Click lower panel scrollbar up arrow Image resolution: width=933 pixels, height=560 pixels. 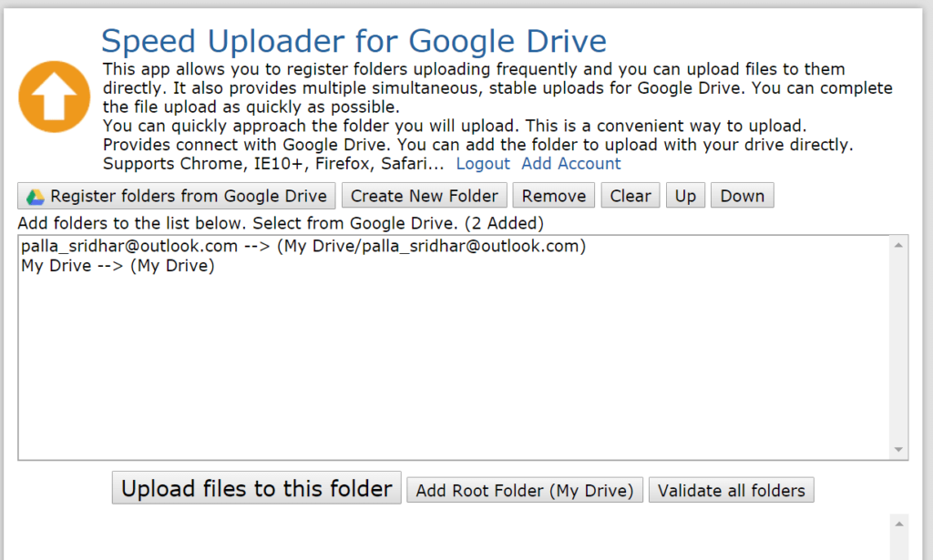pos(899,524)
